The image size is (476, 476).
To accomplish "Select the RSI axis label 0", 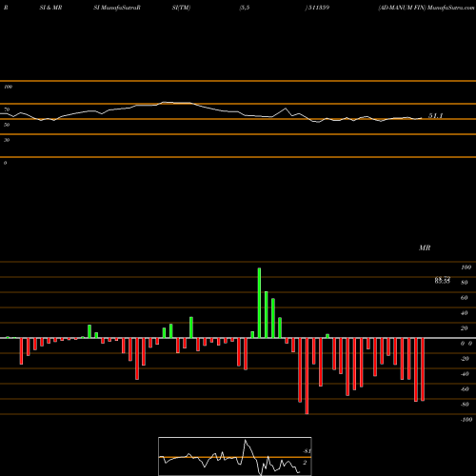I will coord(5,163).
